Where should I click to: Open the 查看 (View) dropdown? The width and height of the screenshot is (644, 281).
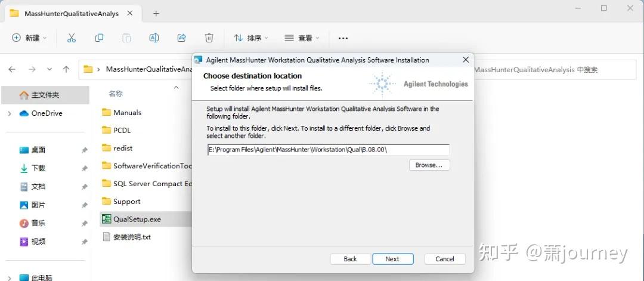(x=302, y=38)
